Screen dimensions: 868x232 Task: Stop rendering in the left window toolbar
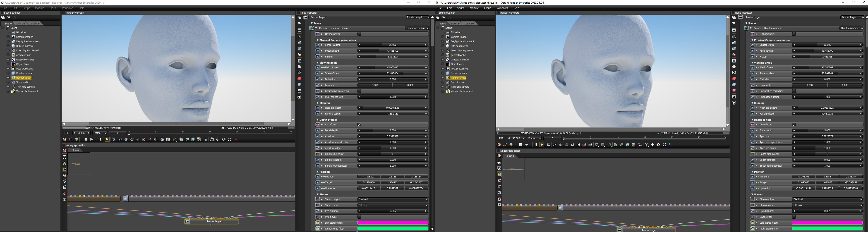point(86,139)
